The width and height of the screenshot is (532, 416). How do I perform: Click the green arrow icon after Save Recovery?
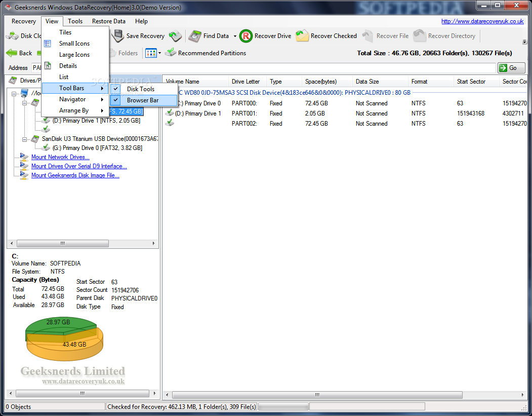click(x=175, y=36)
